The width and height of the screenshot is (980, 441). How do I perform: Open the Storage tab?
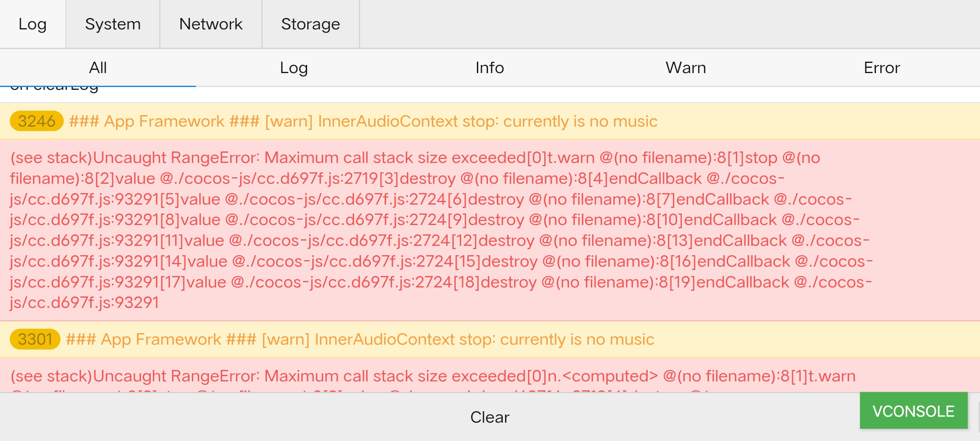310,24
